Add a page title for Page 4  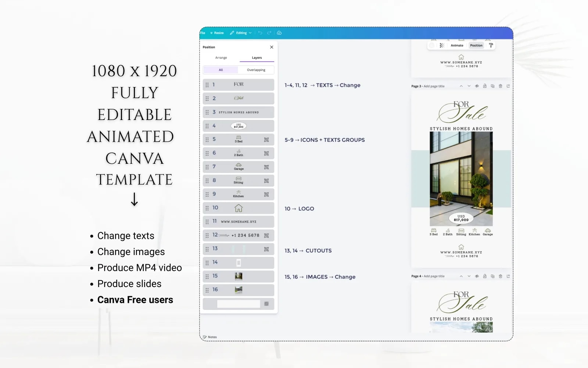(x=434, y=276)
